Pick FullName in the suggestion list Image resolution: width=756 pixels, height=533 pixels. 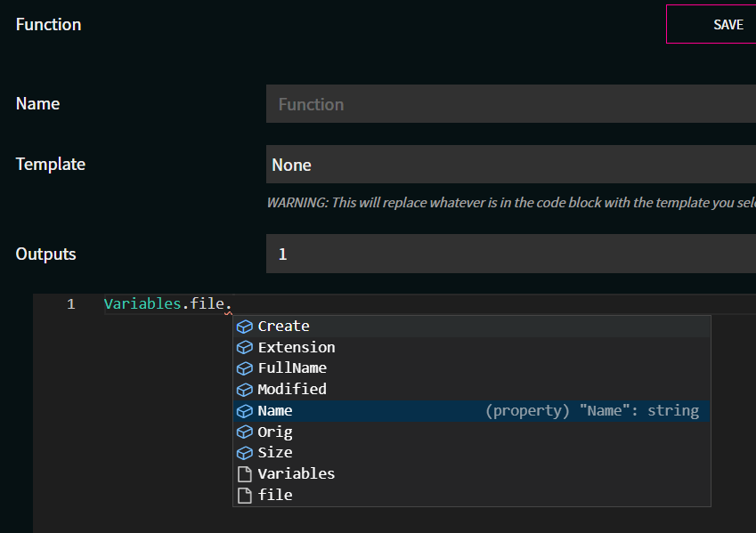click(472, 368)
